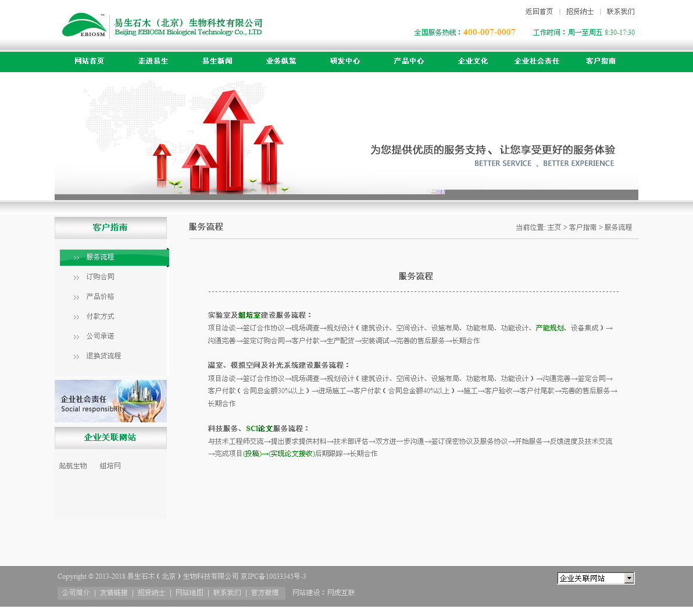693x616 pixels.
Task: Open the 联系我们 link in the header
Action: tap(620, 12)
